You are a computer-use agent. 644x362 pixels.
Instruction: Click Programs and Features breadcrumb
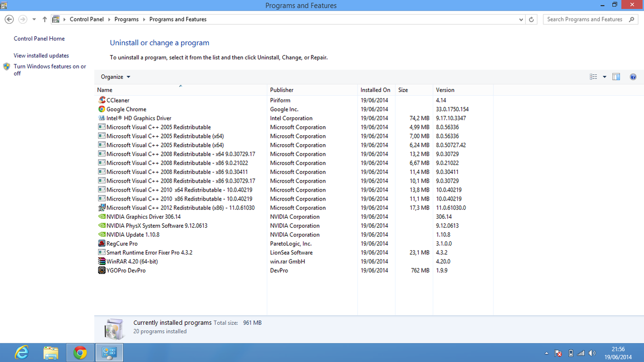coord(178,19)
